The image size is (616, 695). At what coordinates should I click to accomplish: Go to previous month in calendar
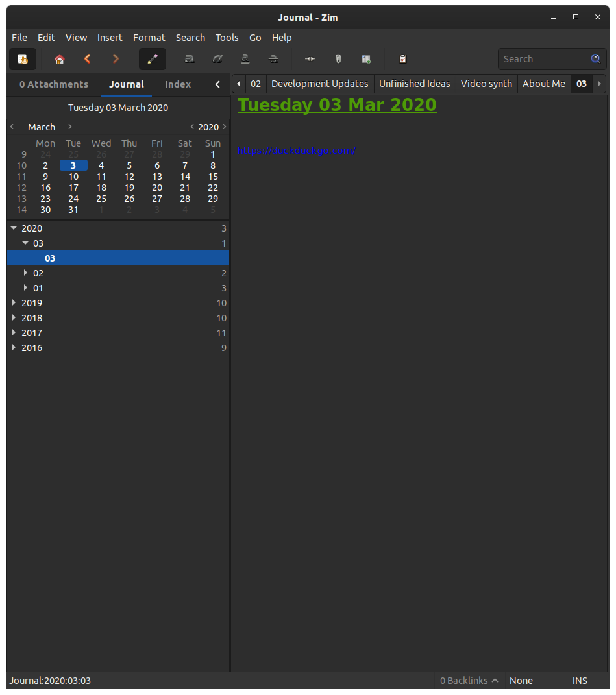(x=12, y=127)
